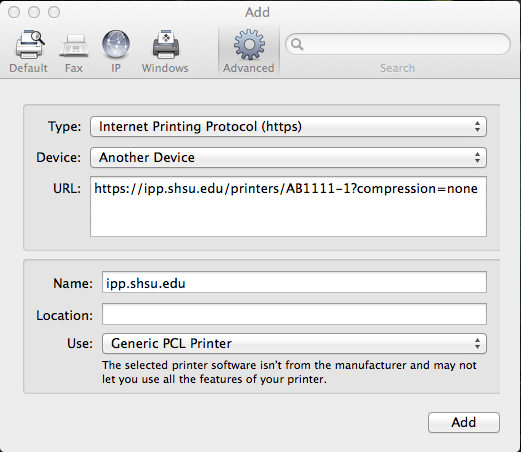
Task: Click the Advanced toolbar label
Action: click(x=249, y=68)
